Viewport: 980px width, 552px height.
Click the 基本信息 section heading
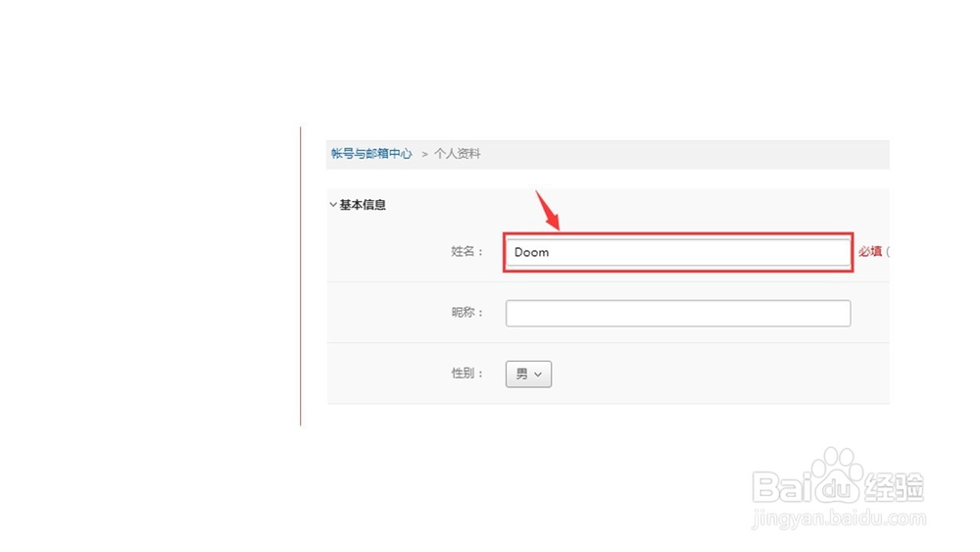coord(363,204)
